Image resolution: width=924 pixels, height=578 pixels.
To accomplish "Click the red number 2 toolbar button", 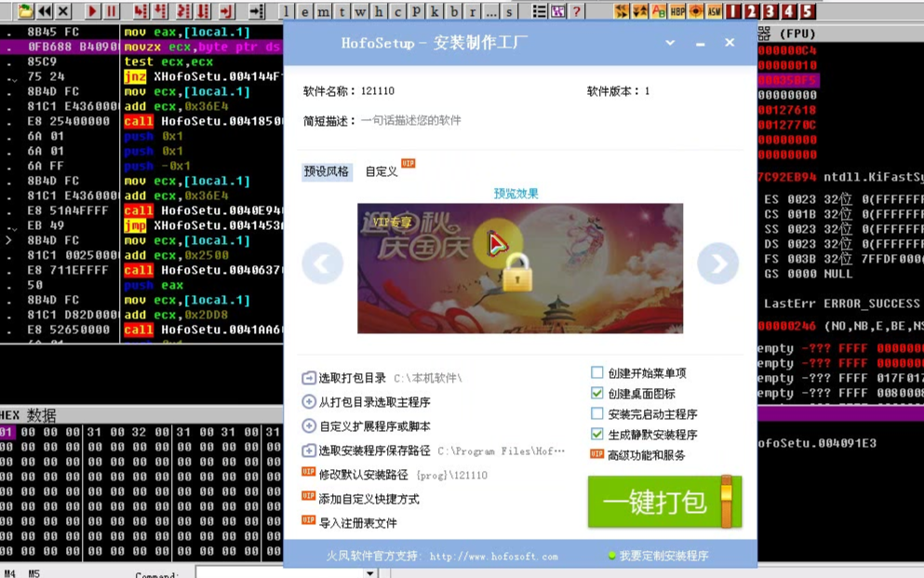I will [x=751, y=10].
